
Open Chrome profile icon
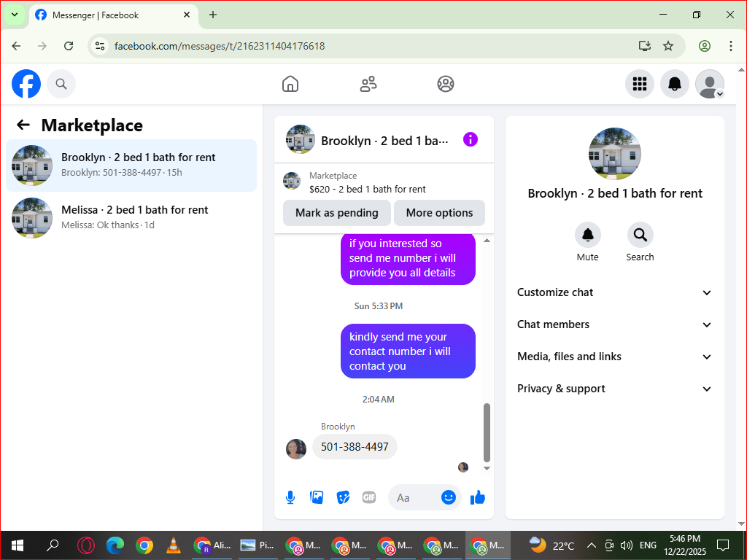[x=705, y=46]
